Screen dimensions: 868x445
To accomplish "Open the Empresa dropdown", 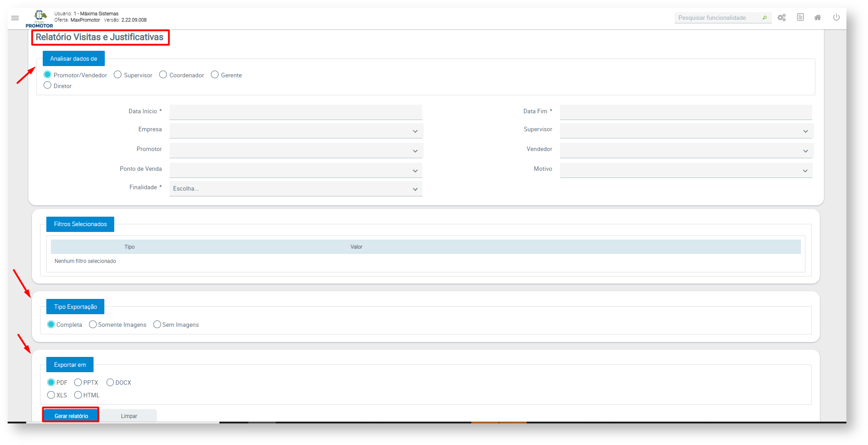I will click(296, 131).
